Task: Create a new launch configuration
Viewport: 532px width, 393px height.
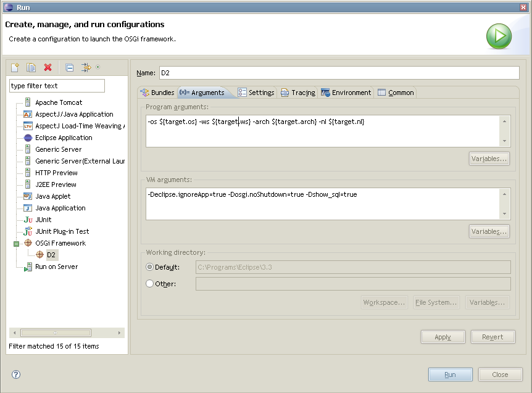Action: point(15,67)
